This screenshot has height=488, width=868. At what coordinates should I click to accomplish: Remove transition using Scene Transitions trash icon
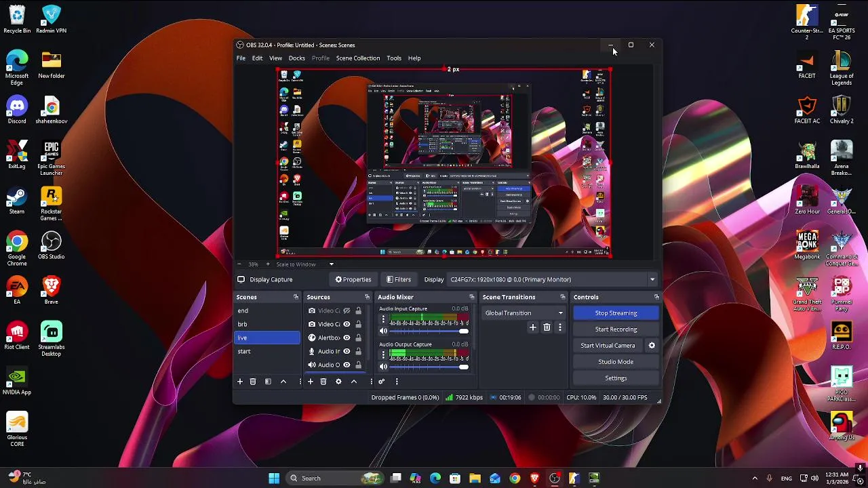[x=547, y=327]
